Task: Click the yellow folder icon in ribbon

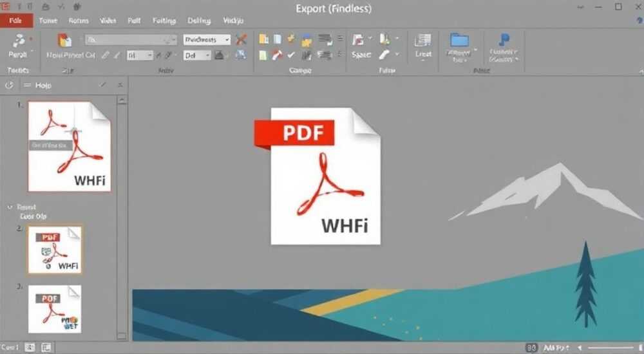Action: point(263,39)
